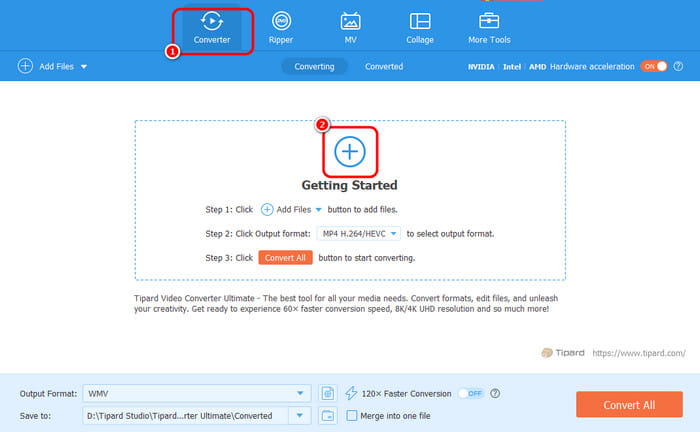
Task: Show the Converting list tab
Action: 314,66
